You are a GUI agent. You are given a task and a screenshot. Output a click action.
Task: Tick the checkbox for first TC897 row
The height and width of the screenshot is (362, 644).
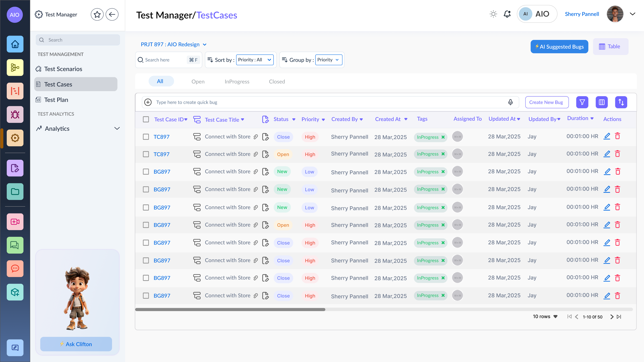point(146,137)
